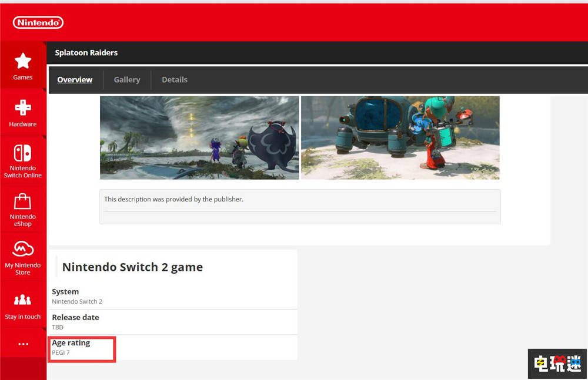Image resolution: width=588 pixels, height=380 pixels.
Task: Click the Nintendo logo in the header
Action: pos(38,23)
